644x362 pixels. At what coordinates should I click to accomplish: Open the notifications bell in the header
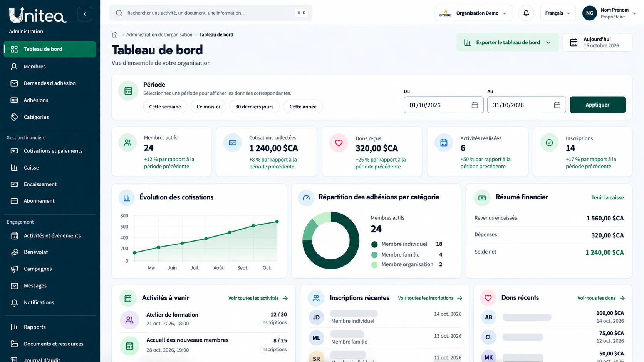click(x=526, y=13)
